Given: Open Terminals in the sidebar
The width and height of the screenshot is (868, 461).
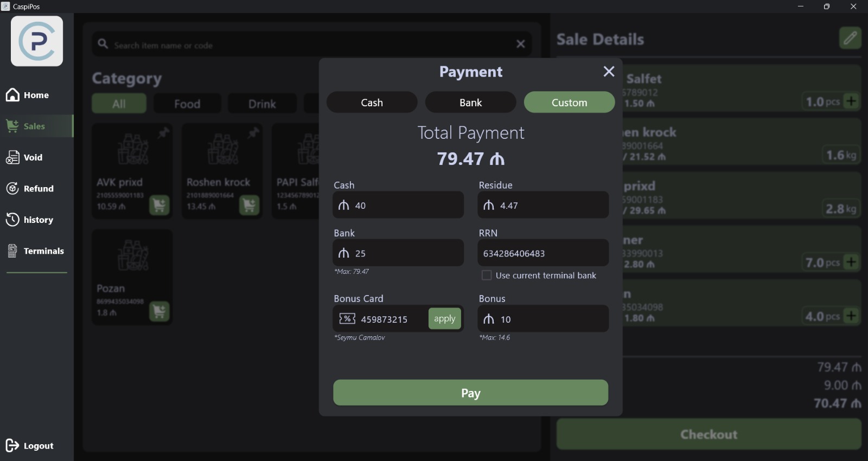Looking at the screenshot, I should pyautogui.click(x=43, y=251).
